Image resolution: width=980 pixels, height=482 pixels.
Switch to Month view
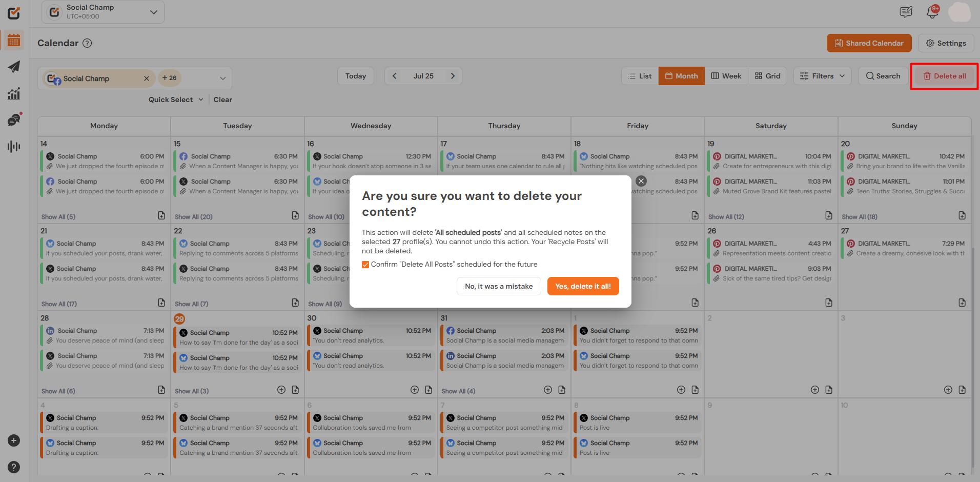click(x=682, y=76)
